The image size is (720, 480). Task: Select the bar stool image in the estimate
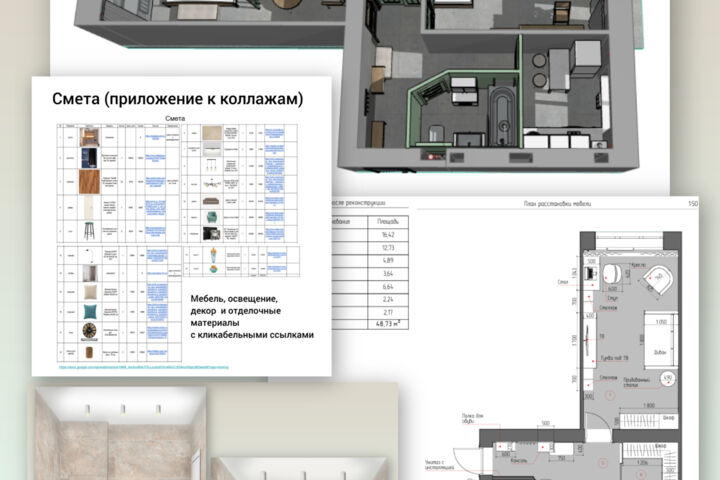pyautogui.click(x=89, y=231)
